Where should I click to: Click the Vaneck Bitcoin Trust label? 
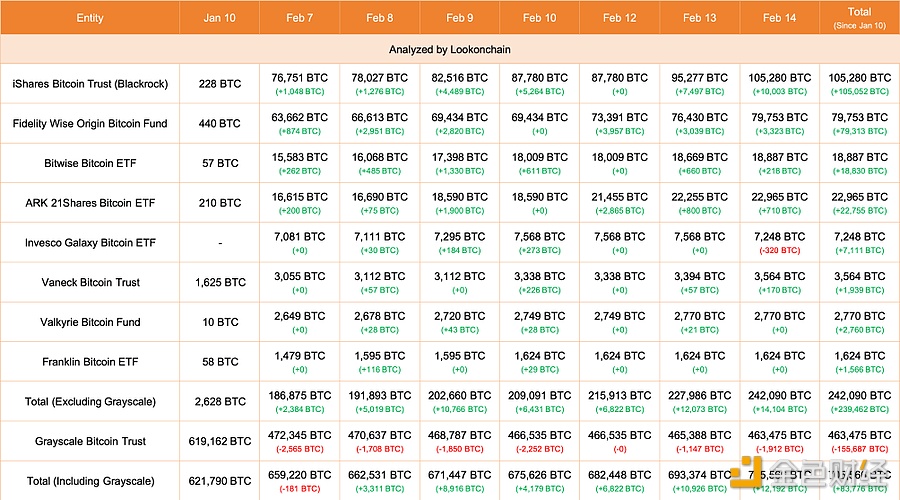[x=90, y=282]
